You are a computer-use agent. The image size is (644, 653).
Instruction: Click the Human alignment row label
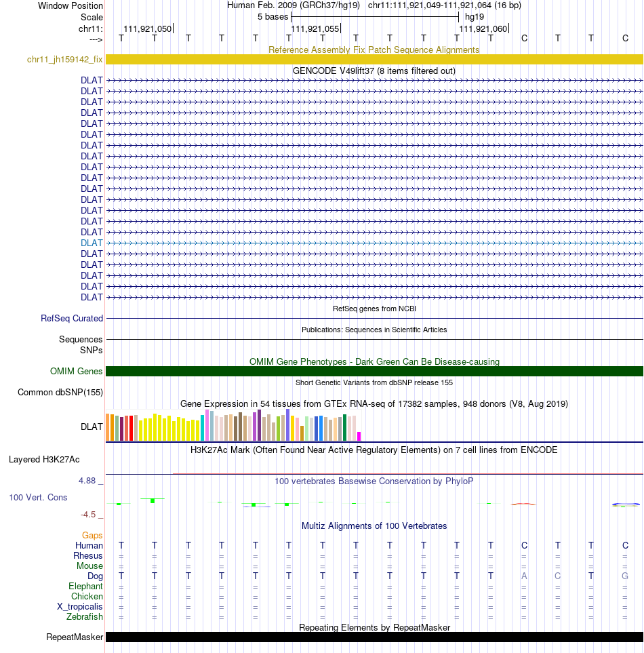point(89,546)
